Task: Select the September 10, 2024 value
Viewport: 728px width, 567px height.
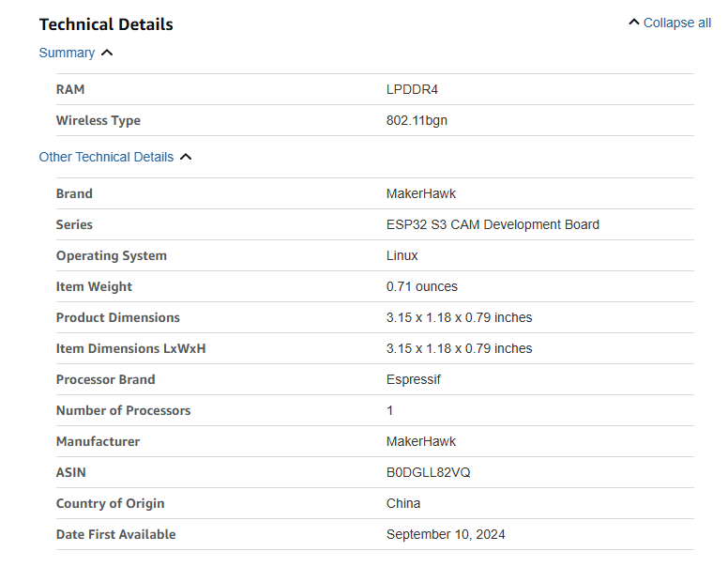Action: pyautogui.click(x=446, y=534)
